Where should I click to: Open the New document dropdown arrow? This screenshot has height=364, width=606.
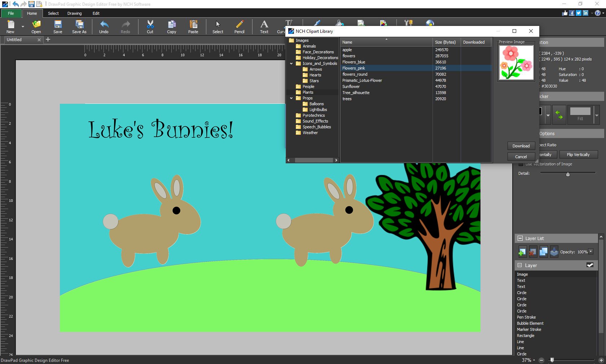point(22,27)
